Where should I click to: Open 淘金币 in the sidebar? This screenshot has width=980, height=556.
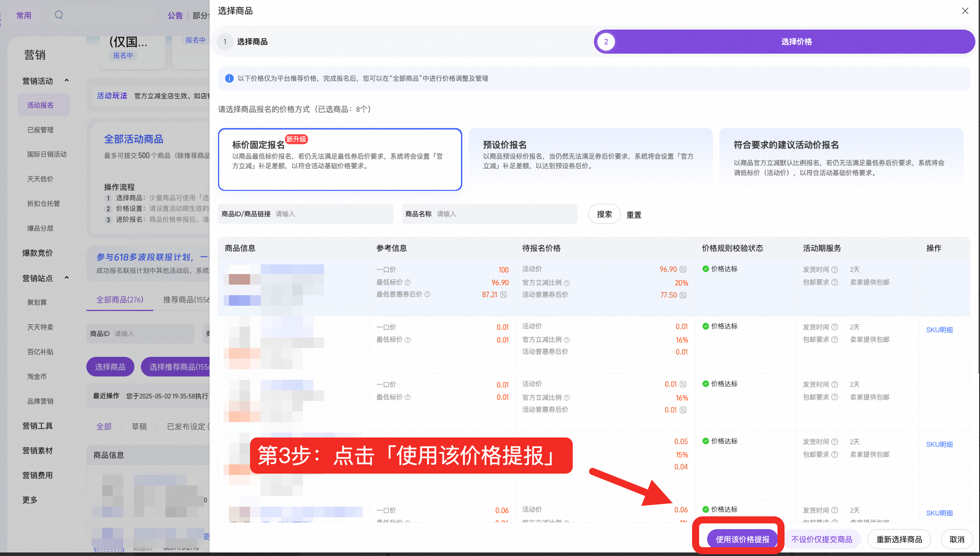pyautogui.click(x=37, y=377)
